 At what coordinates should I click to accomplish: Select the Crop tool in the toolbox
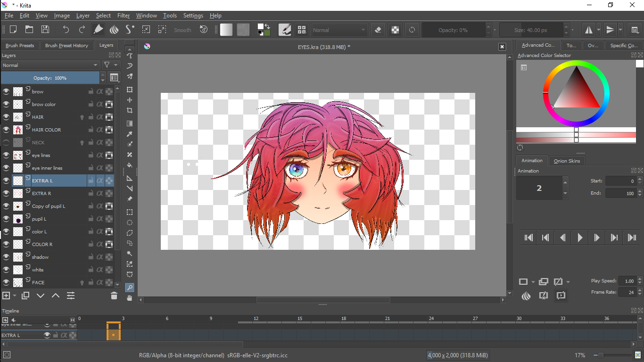(130, 110)
